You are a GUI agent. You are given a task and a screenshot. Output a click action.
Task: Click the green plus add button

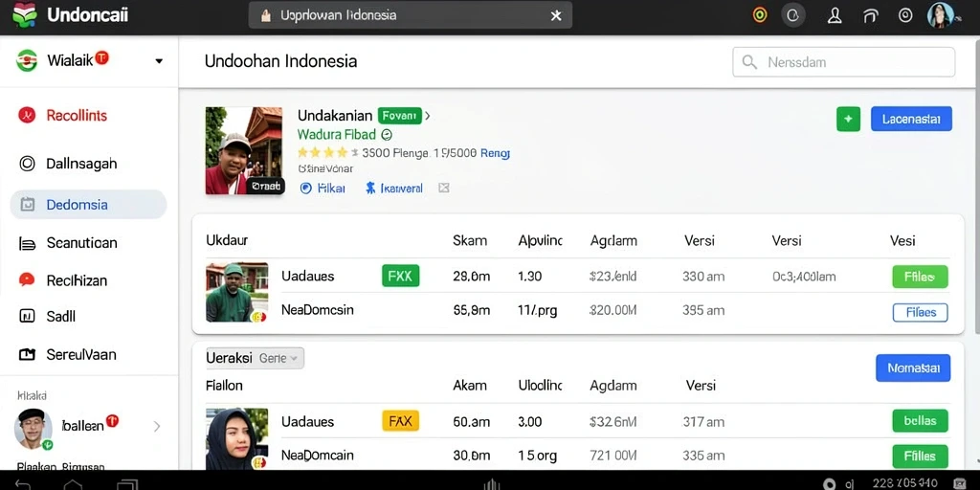click(x=848, y=119)
